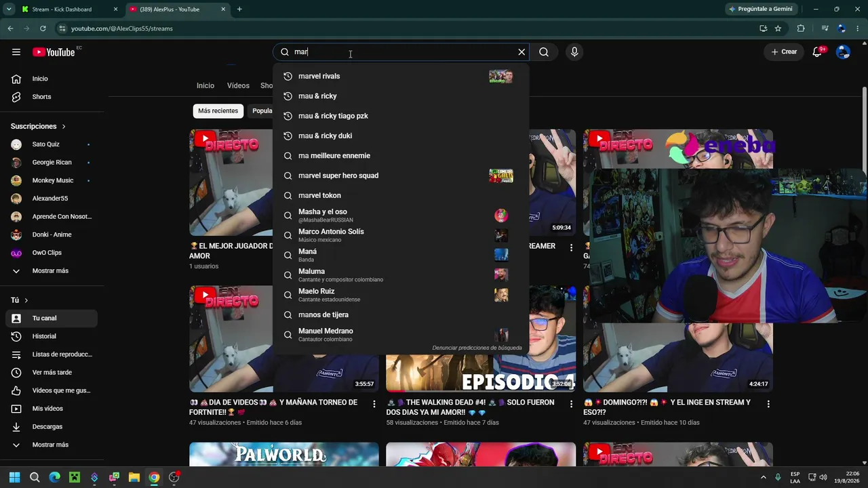This screenshot has width=868, height=488.
Task: Go back with the browser back arrow
Action: coord(10,28)
